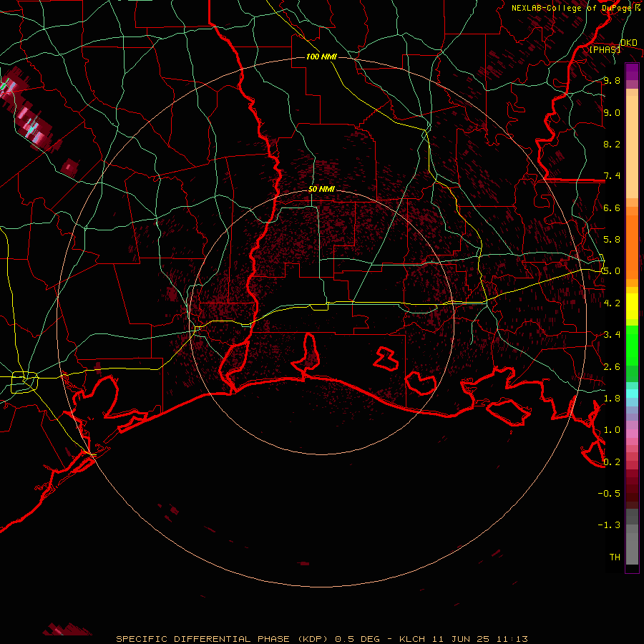Pick the bright green segment of the color bar

[x=632, y=347]
